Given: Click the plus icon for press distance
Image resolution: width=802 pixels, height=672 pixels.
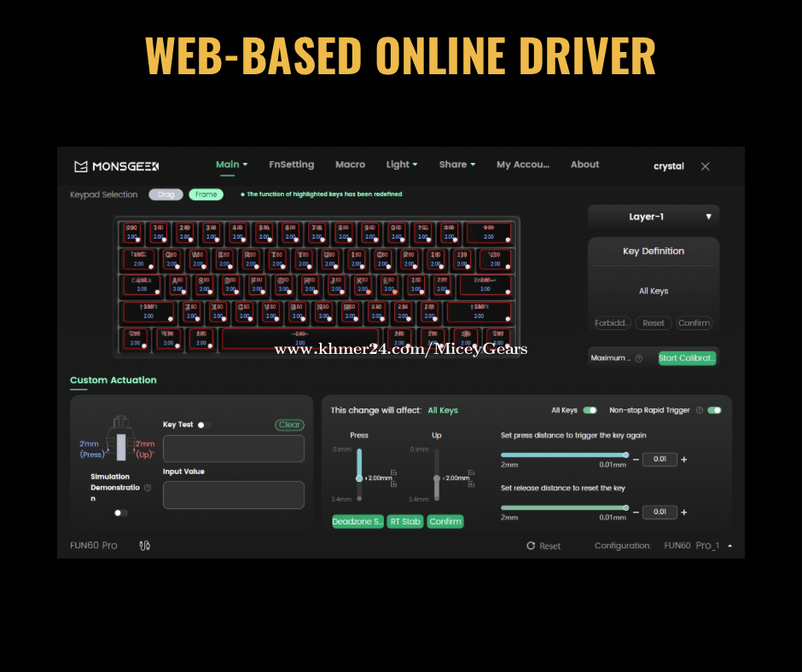Looking at the screenshot, I should click(684, 460).
